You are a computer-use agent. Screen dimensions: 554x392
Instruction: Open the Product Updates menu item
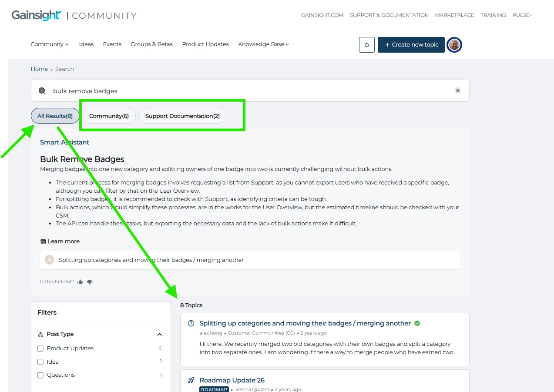click(205, 44)
